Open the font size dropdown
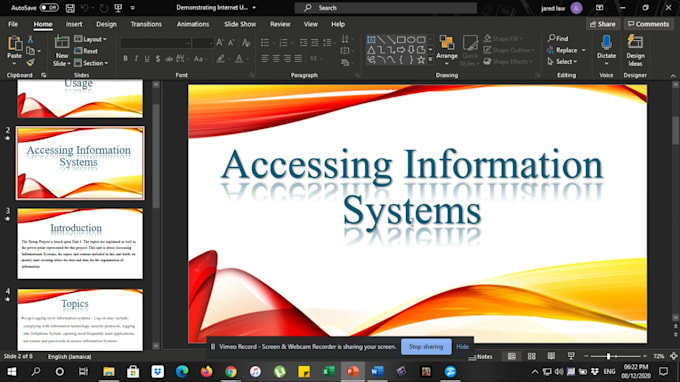Screen dimensions: 680x382 (210, 43)
